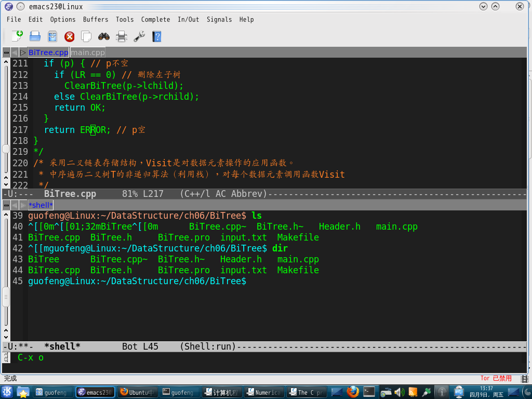This screenshot has width=532, height=399.
Task: Switch to The C pr taskbar window
Action: point(307,392)
